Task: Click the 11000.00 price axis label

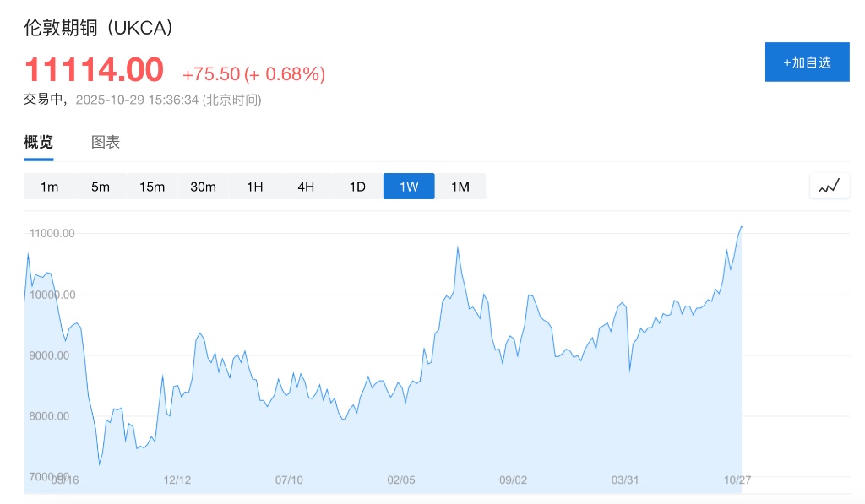Action: [x=52, y=233]
